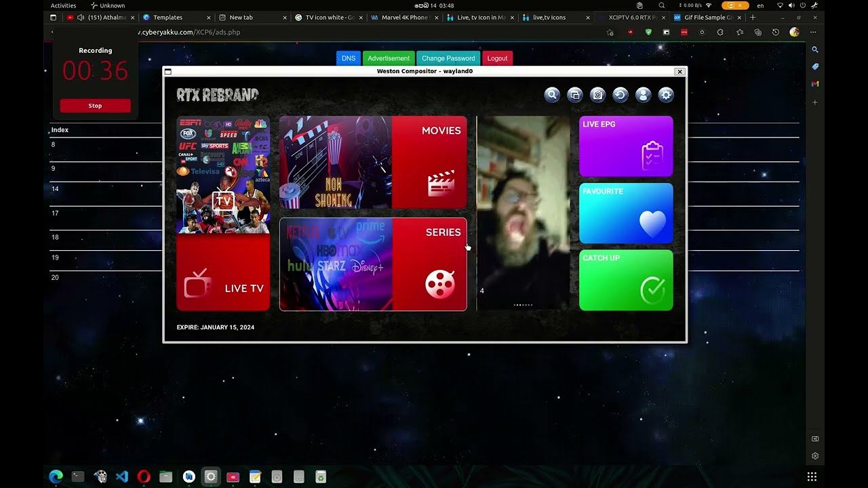Click the advertisement video preview panel
868x488 pixels.
524,213
